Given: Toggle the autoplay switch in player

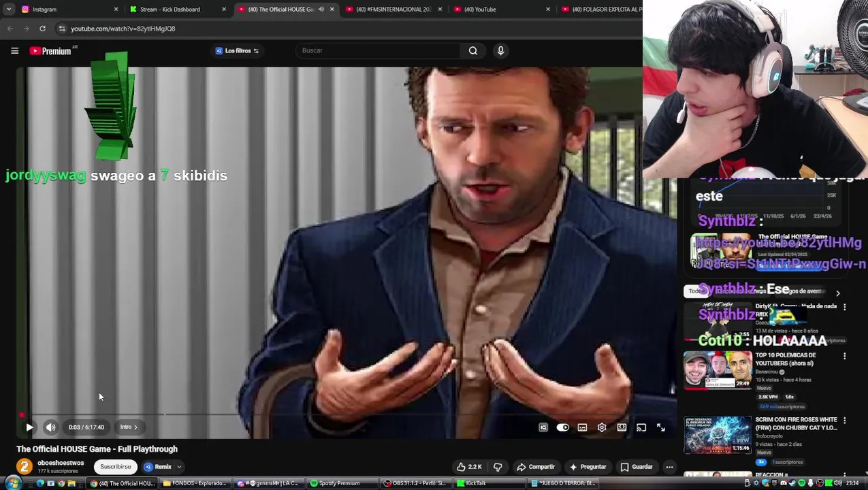Looking at the screenshot, I should (x=562, y=427).
